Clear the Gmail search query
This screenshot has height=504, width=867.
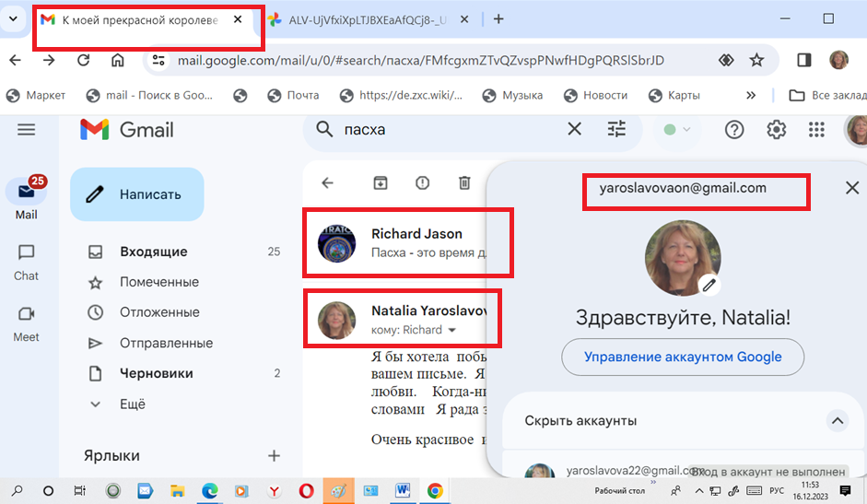(575, 130)
